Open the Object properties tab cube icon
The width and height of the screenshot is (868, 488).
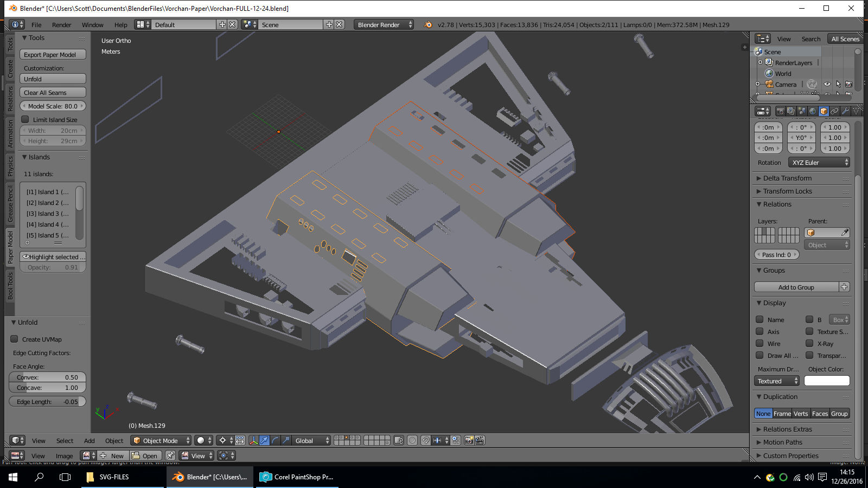824,111
